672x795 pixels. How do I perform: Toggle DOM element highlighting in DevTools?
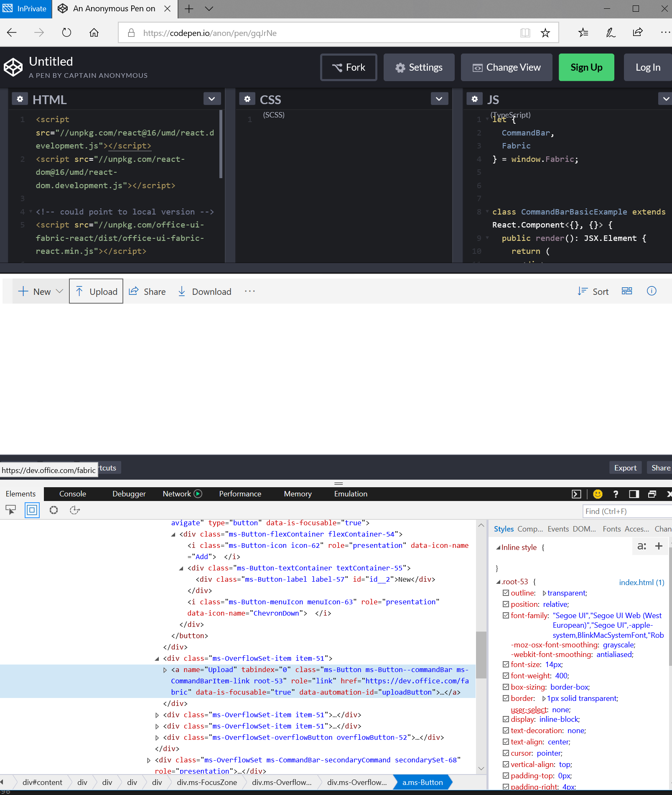click(x=32, y=510)
